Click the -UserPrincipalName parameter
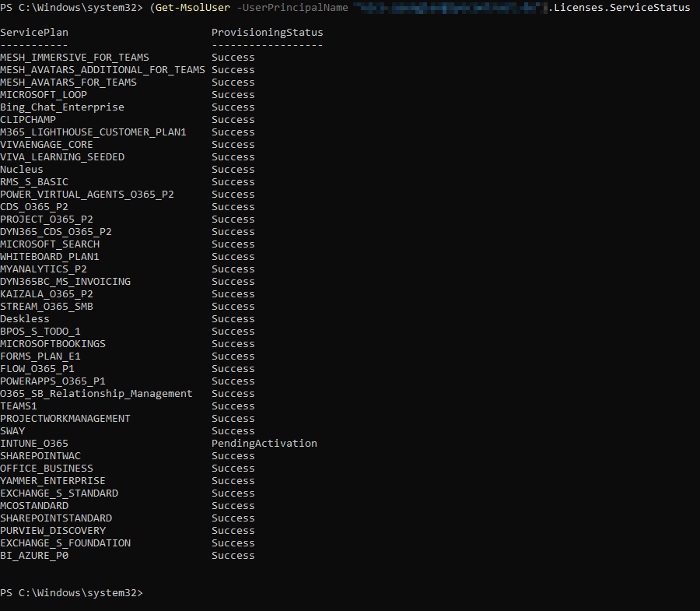700x611 pixels. coord(292,8)
